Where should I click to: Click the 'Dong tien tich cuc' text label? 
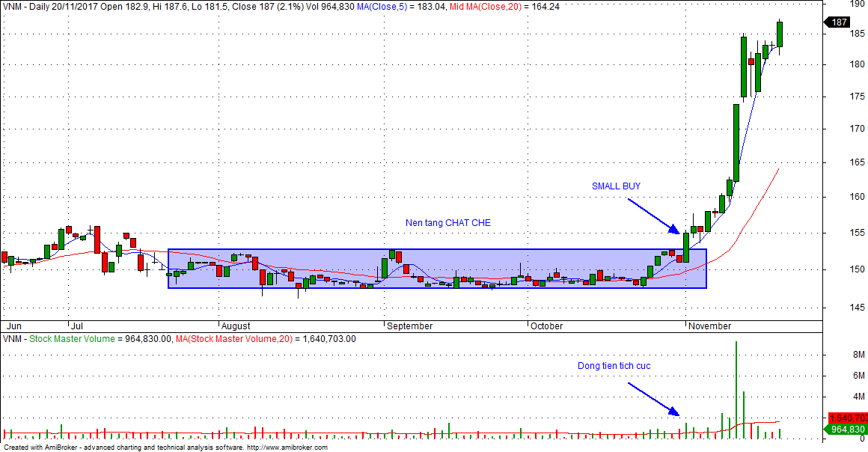click(x=614, y=366)
